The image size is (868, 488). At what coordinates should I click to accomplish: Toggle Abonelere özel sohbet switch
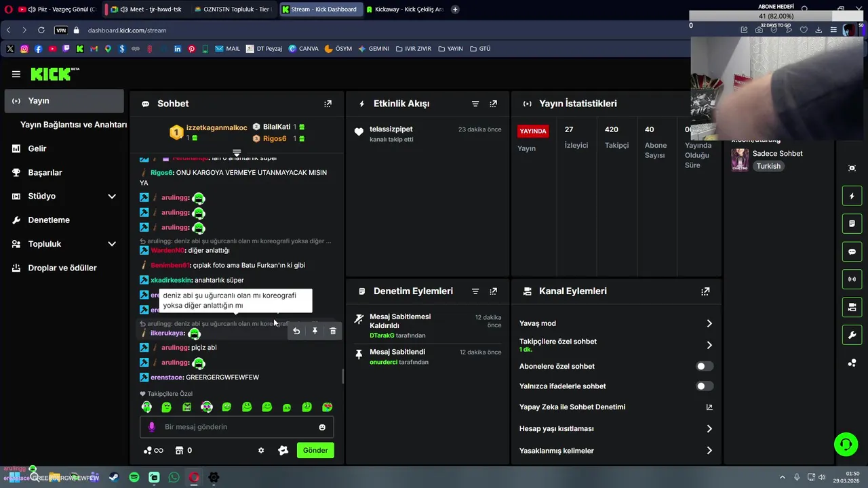[705, 366]
